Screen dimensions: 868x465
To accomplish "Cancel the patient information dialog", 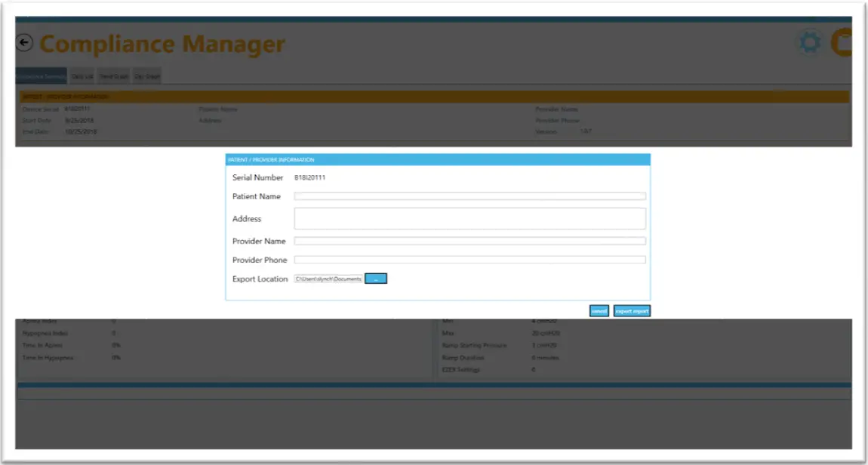I will [599, 311].
